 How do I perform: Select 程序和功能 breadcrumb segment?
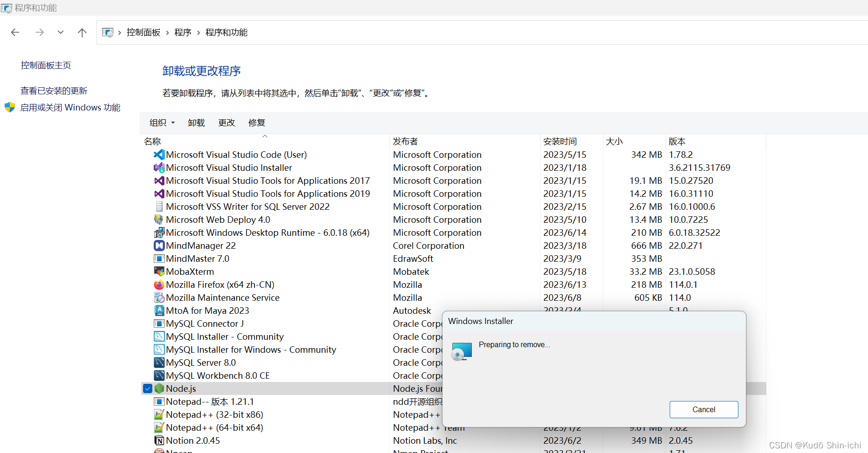[227, 32]
